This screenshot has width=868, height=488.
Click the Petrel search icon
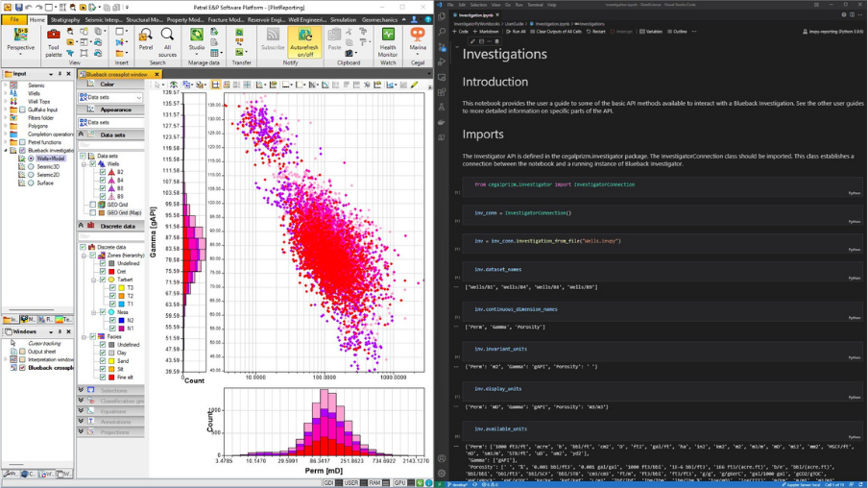[146, 40]
